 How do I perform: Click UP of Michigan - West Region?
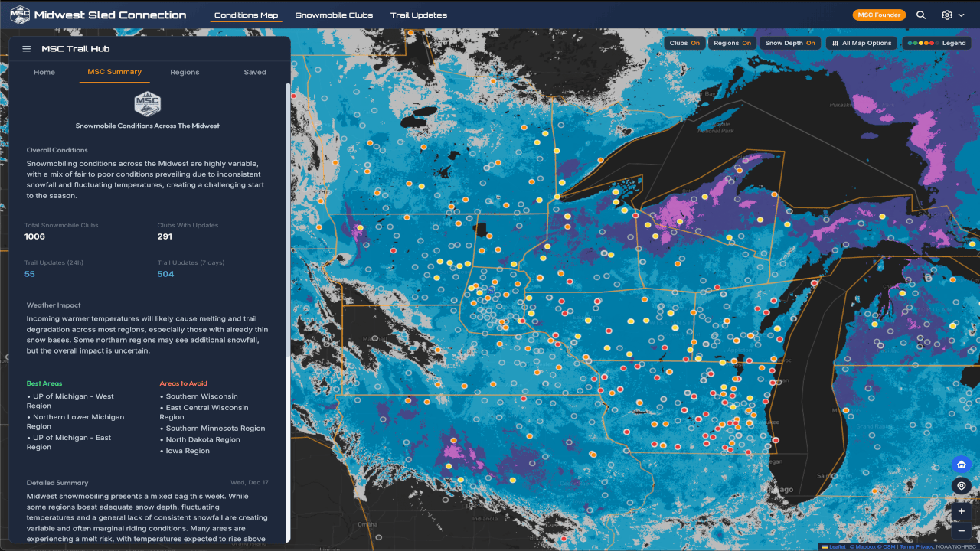click(70, 401)
